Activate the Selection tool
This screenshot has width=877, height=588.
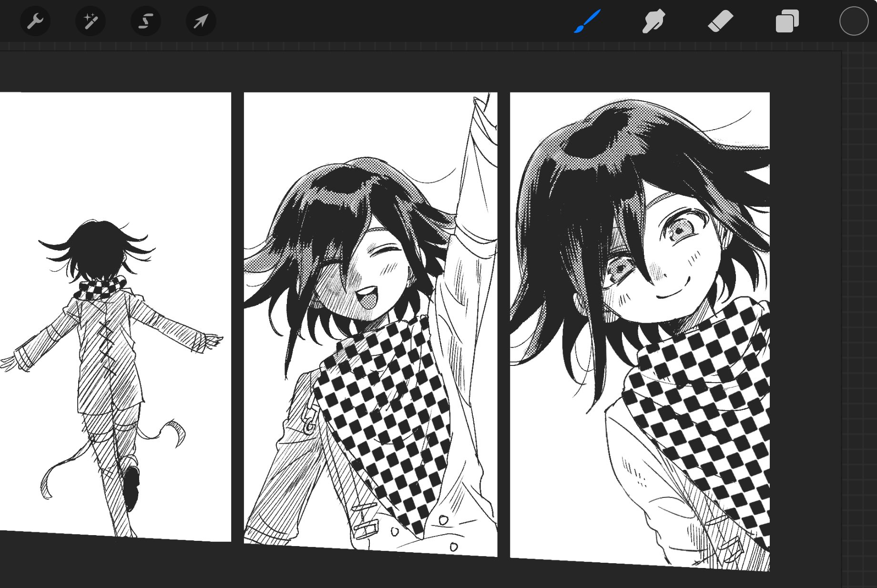point(146,21)
